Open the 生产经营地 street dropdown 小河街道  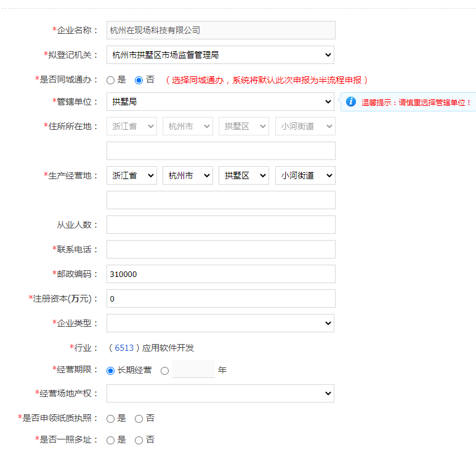[305, 175]
